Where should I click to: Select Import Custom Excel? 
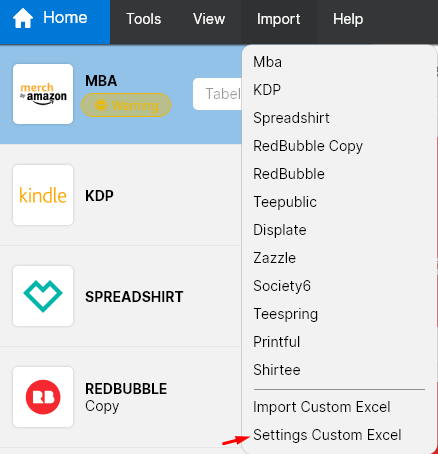coord(322,407)
